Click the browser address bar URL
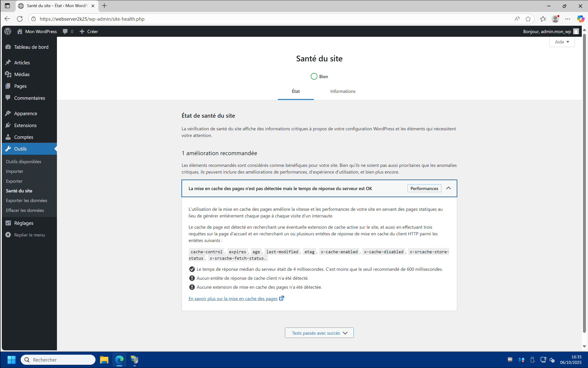Screen dimensions: 588x368 pyautogui.click(x=92, y=19)
